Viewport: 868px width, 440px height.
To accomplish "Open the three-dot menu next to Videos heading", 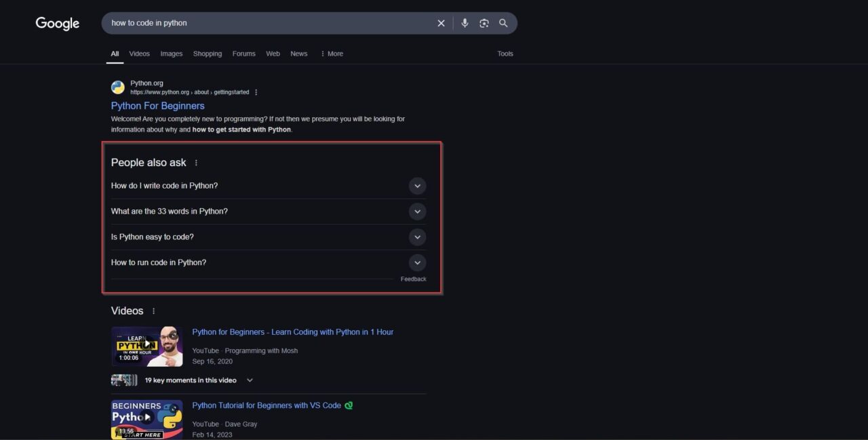I will (x=153, y=311).
